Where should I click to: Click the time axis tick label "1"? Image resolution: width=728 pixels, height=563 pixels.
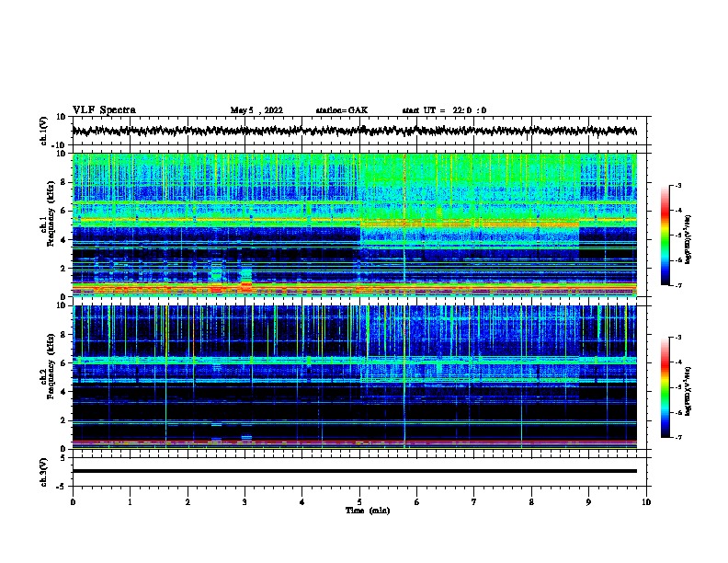(130, 501)
